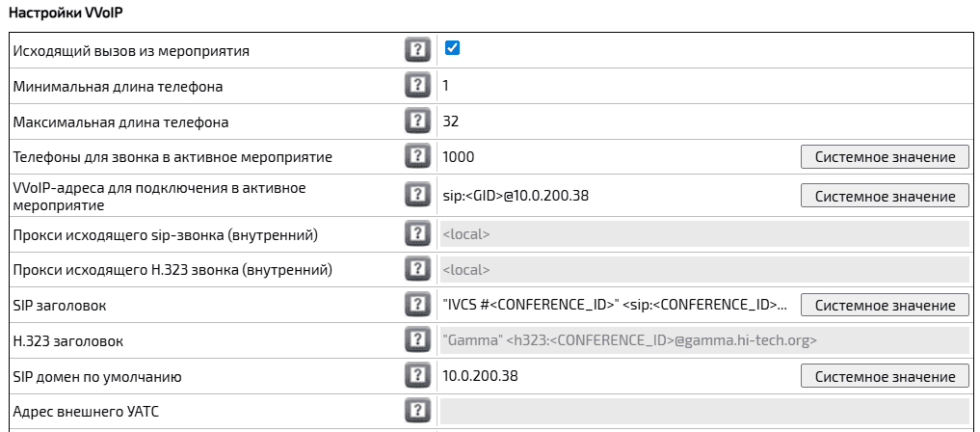Uncheck Исходящий вызов из мероприятия checkbox
The image size is (980, 432).
pyautogui.click(x=452, y=47)
